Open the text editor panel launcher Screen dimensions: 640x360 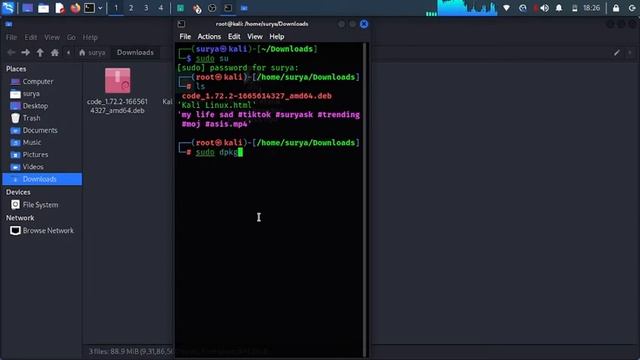tap(60, 8)
